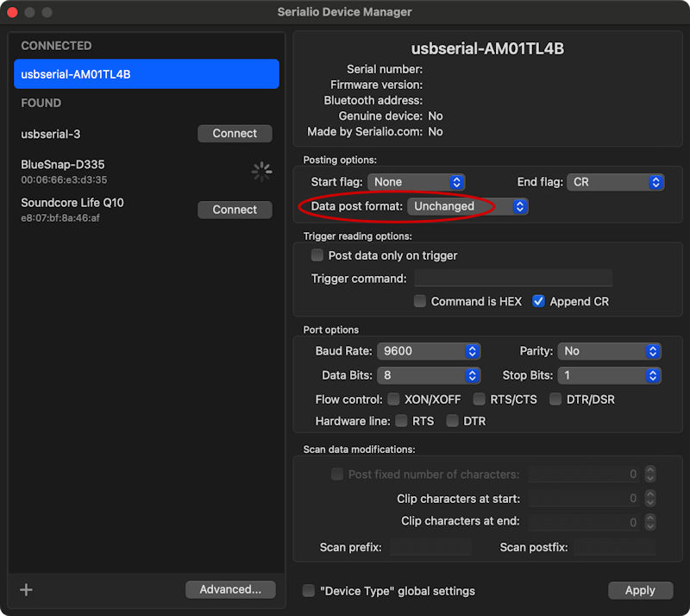Enable Post data only on trigger
This screenshot has height=616, width=690.
click(317, 255)
